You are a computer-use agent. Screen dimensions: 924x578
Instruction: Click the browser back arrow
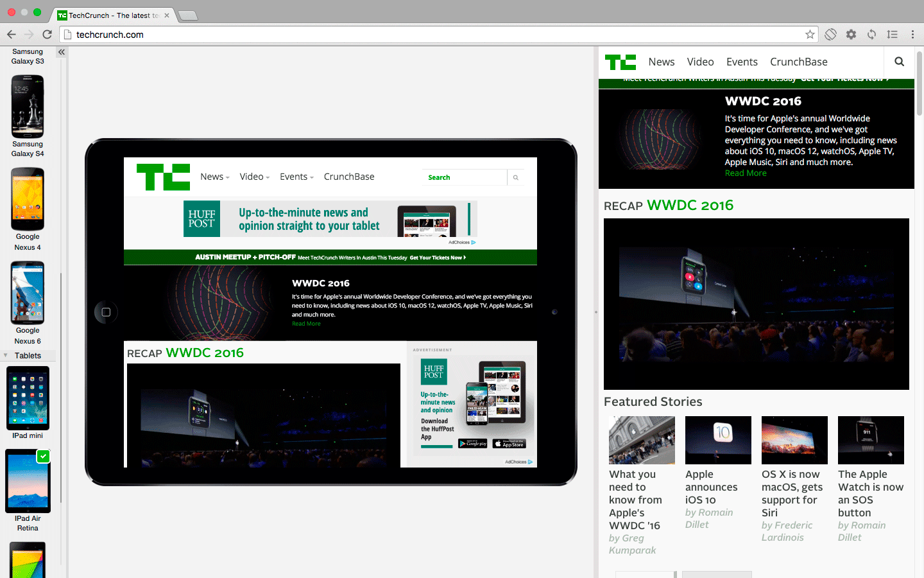coord(11,34)
